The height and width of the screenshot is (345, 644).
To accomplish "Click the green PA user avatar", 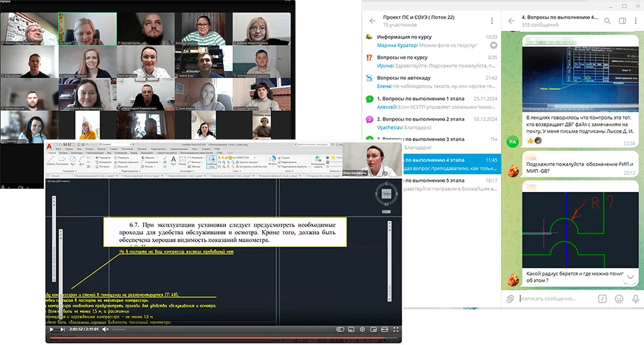I will click(x=512, y=141).
